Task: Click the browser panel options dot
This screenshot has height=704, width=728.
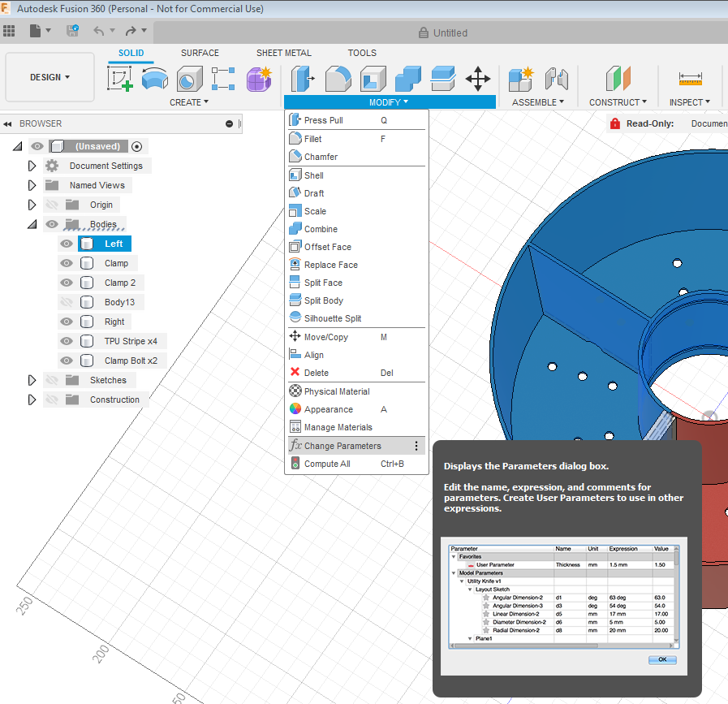Action: tap(229, 123)
